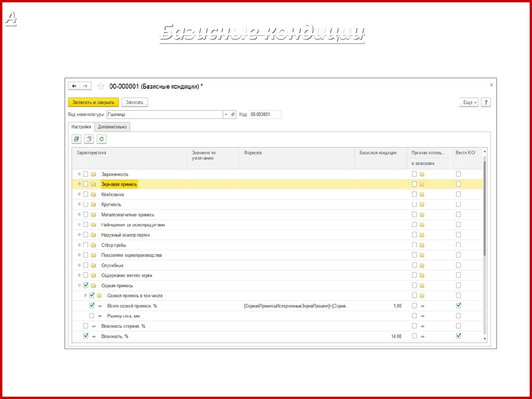Tick the Клейковина characteristic checkbox

86,194
